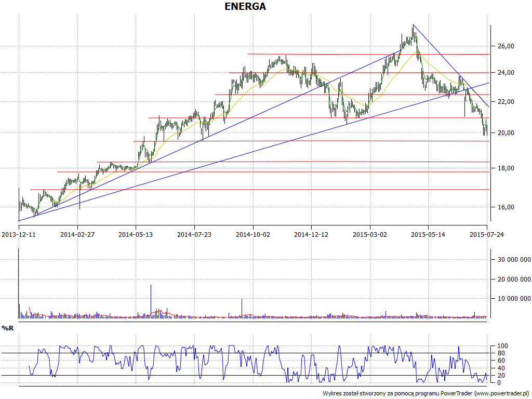532x399 pixels.
Task: Select the 2014-02-27 date label
Action: (77, 234)
